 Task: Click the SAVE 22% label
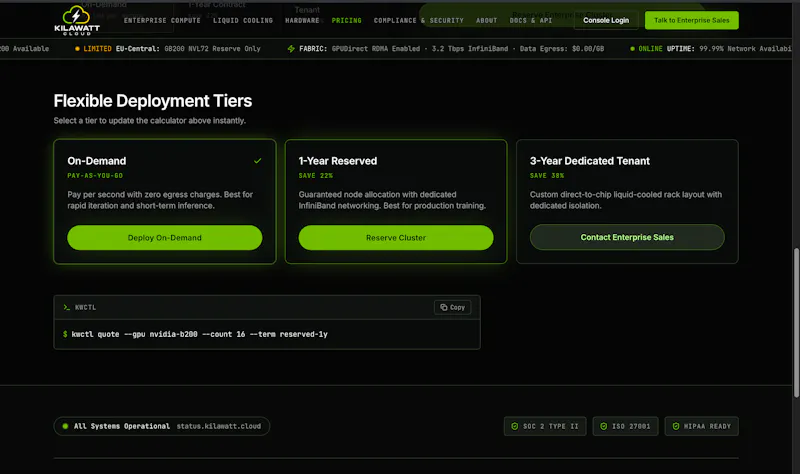pos(316,176)
